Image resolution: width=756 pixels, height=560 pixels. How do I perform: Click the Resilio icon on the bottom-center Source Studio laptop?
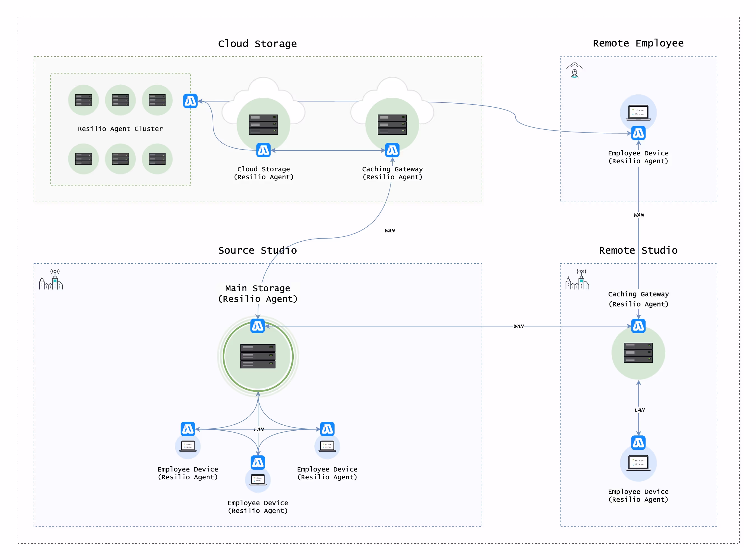point(258,463)
